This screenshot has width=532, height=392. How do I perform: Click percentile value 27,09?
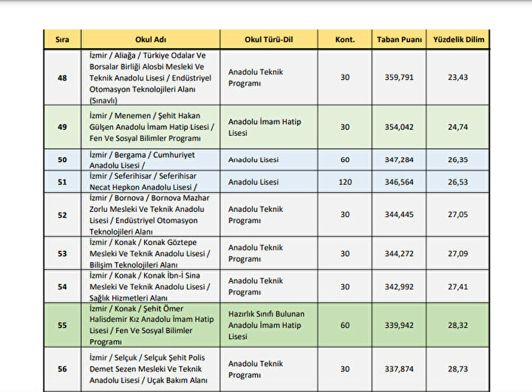pyautogui.click(x=458, y=254)
